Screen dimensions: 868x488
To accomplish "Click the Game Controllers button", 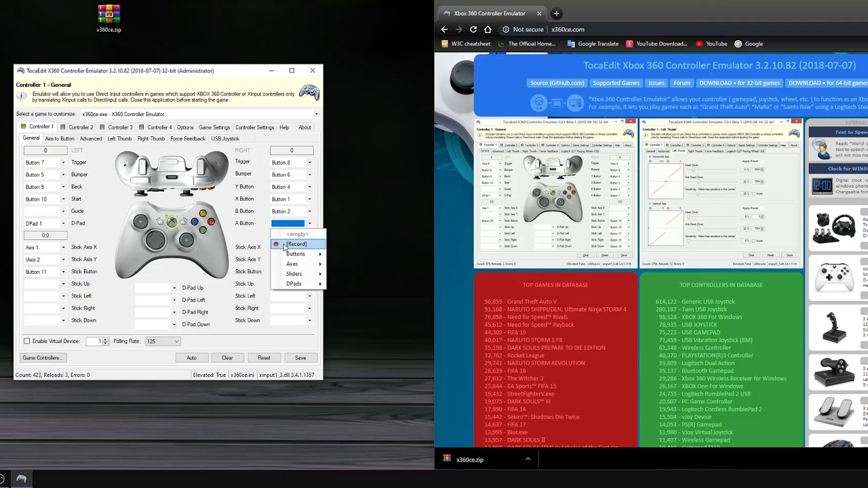I will [x=42, y=358].
